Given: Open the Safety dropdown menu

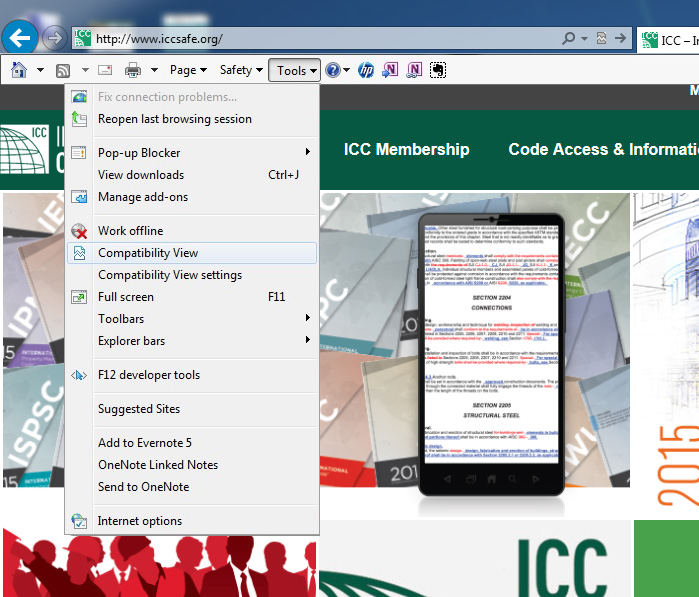Looking at the screenshot, I should click(x=241, y=70).
